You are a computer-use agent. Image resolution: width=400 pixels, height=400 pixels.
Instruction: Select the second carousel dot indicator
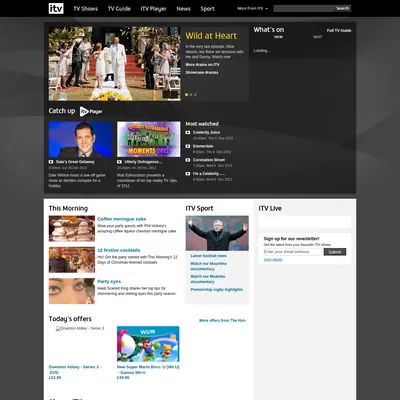pyautogui.click(x=191, y=95)
